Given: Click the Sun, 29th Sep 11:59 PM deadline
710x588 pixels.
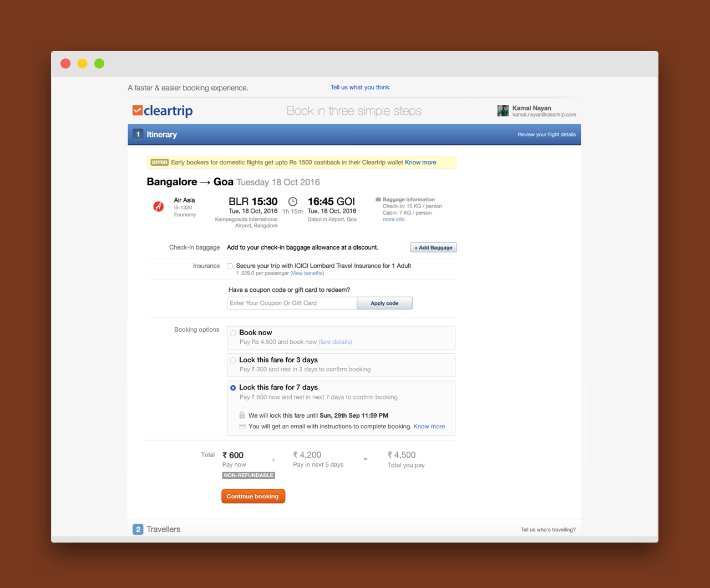Looking at the screenshot, I should [x=354, y=415].
